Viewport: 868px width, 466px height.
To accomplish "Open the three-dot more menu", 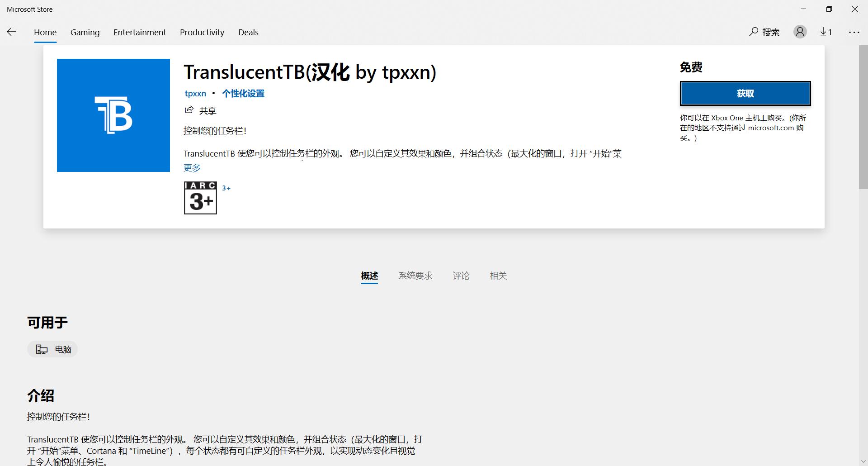I will [854, 32].
